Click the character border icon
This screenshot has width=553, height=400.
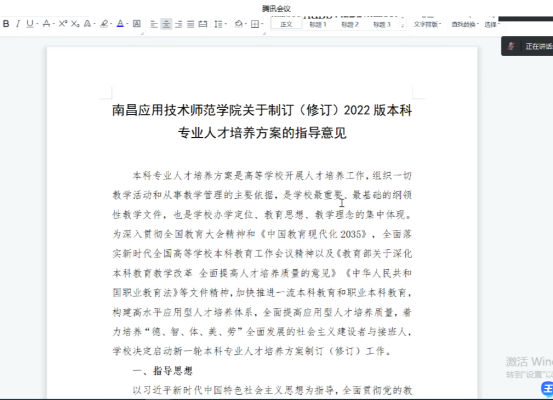click(137, 24)
